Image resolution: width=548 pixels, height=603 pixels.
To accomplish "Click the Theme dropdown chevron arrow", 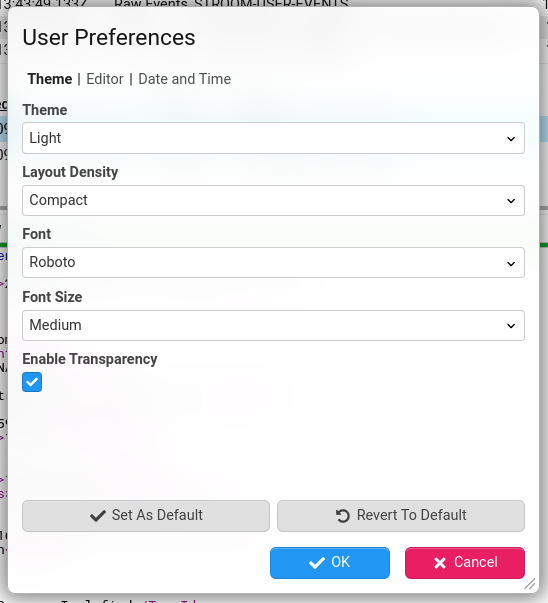I will coord(511,138).
